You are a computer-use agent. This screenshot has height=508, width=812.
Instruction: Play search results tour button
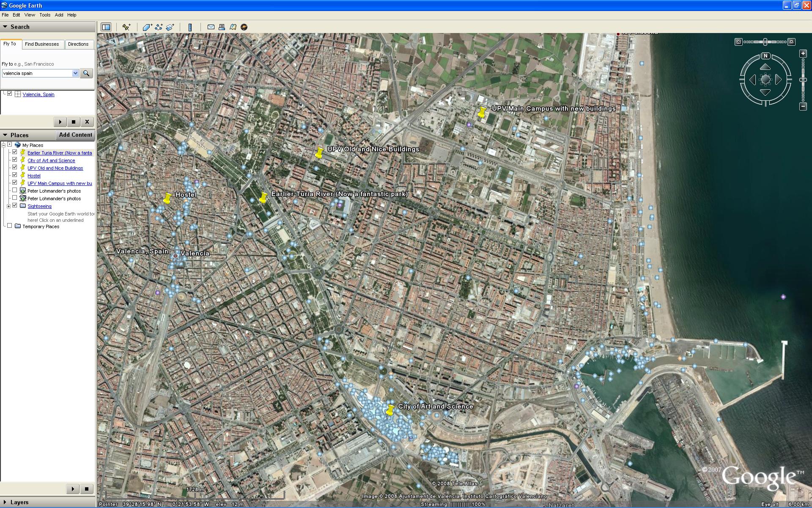point(60,122)
